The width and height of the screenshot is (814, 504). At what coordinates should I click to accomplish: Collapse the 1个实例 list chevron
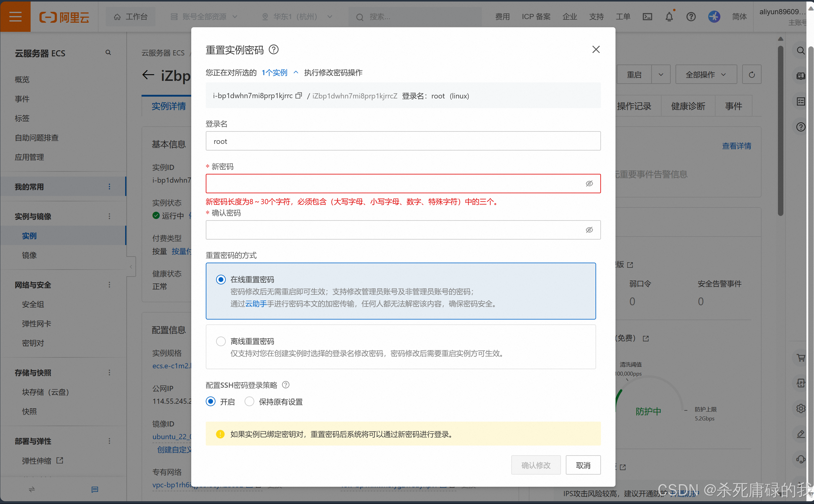point(295,72)
